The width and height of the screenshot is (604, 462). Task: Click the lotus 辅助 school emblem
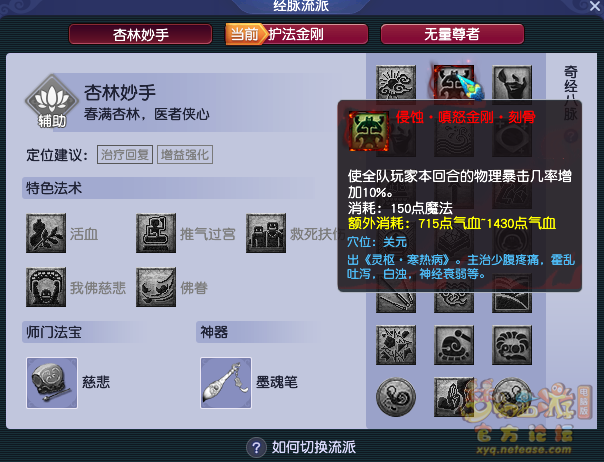(x=52, y=101)
